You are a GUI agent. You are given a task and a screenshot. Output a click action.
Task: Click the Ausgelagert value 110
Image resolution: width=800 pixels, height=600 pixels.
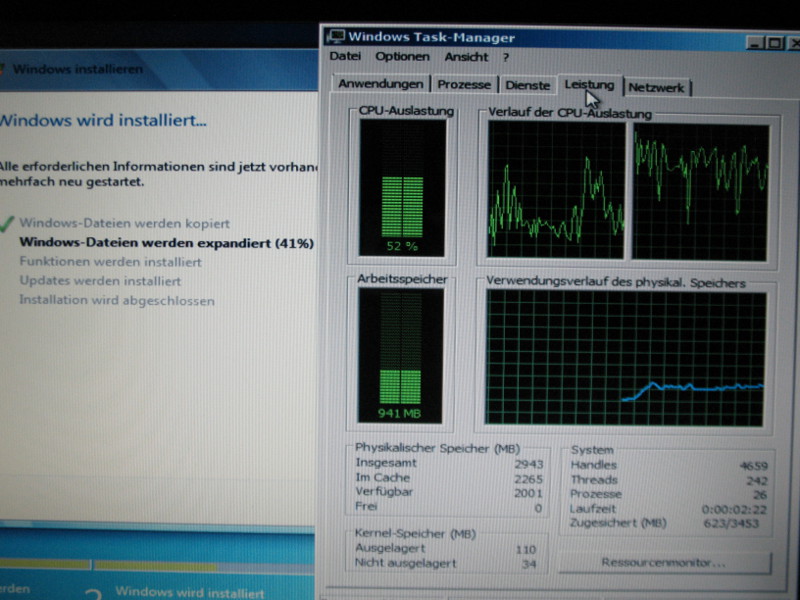pyautogui.click(x=526, y=549)
